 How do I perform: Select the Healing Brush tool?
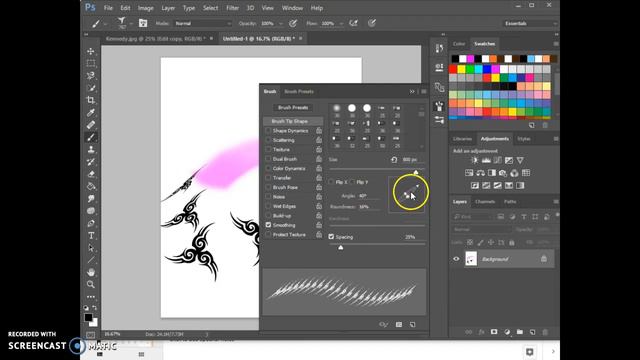[91, 125]
